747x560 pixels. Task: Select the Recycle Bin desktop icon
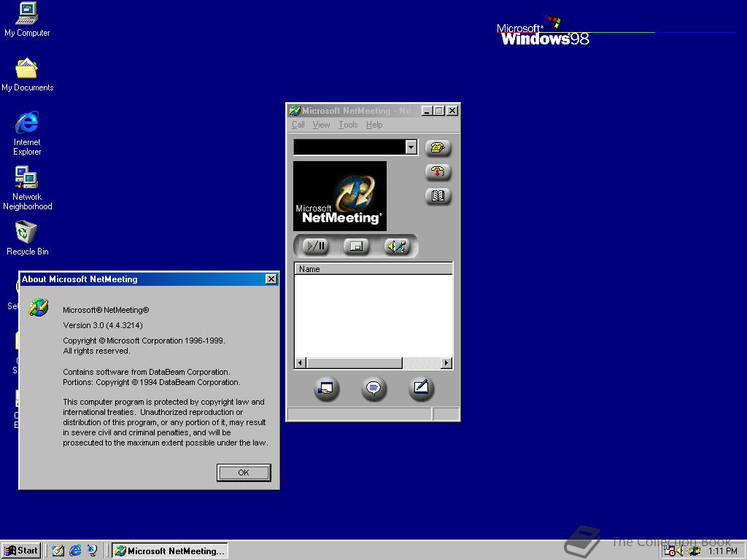click(27, 238)
